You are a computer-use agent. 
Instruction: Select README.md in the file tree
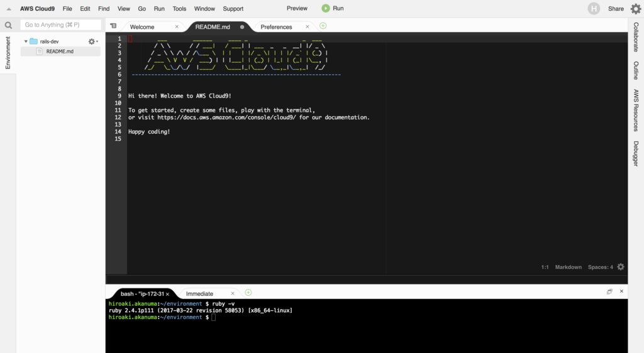(60, 52)
